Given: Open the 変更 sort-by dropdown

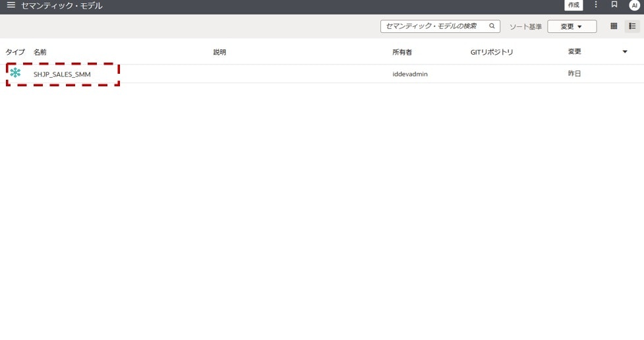Looking at the screenshot, I should (x=571, y=26).
